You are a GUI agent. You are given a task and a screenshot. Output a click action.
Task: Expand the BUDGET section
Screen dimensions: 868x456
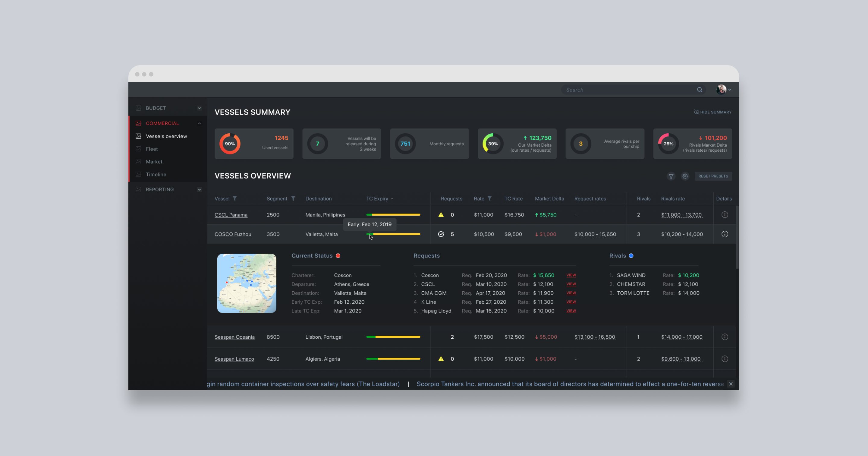[x=199, y=108]
